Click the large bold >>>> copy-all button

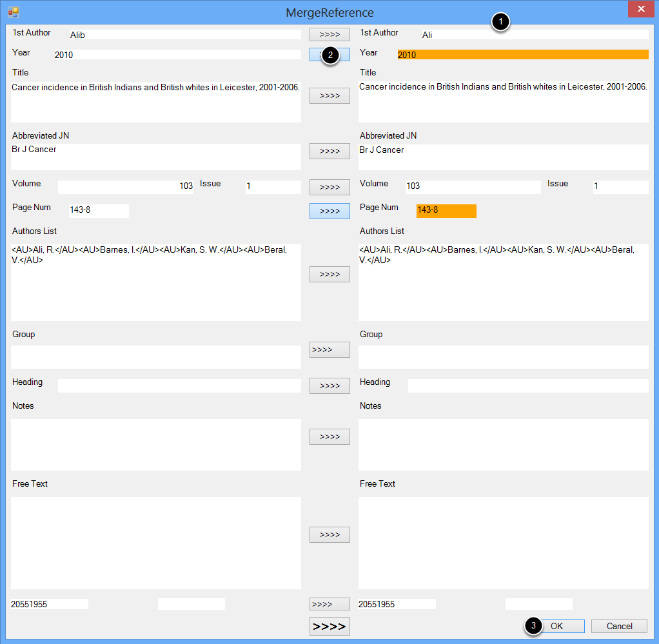329,626
